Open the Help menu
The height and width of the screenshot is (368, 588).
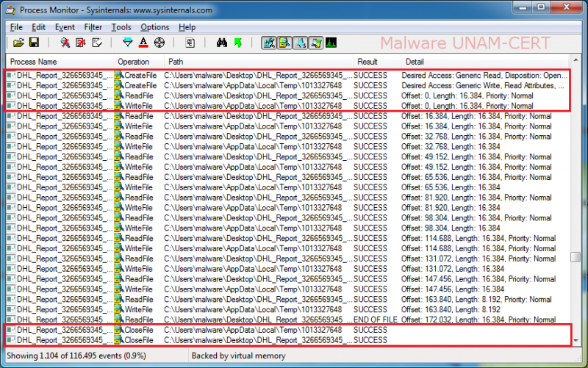(x=187, y=27)
